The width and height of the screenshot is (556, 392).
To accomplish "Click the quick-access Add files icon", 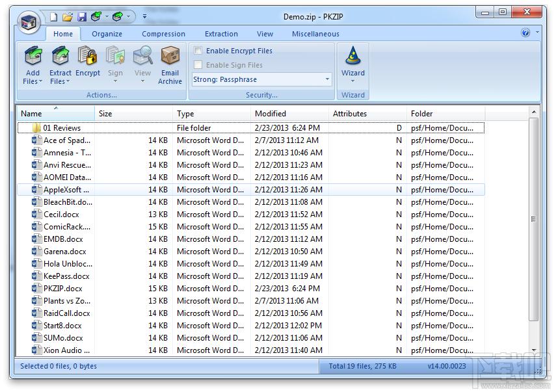I will (96, 16).
